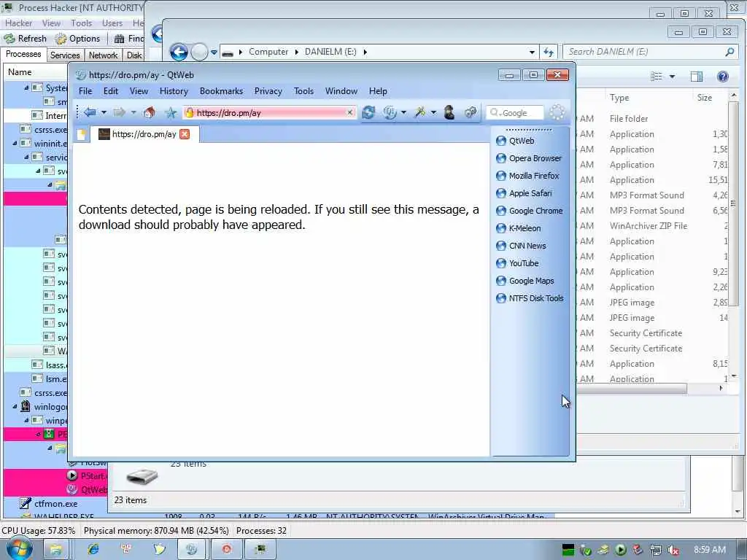Image resolution: width=747 pixels, height=560 pixels.
Task: Toggle the Explorer preview pane icon
Action: point(697,77)
